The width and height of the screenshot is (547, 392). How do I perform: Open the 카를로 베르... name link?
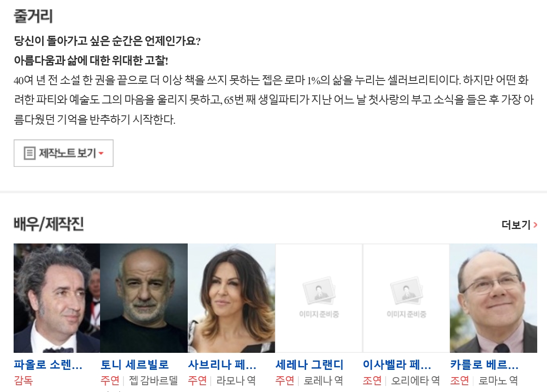[484, 365]
